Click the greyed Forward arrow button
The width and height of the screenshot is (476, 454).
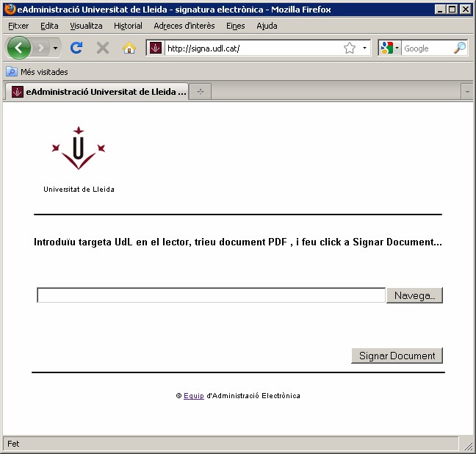pos(41,48)
